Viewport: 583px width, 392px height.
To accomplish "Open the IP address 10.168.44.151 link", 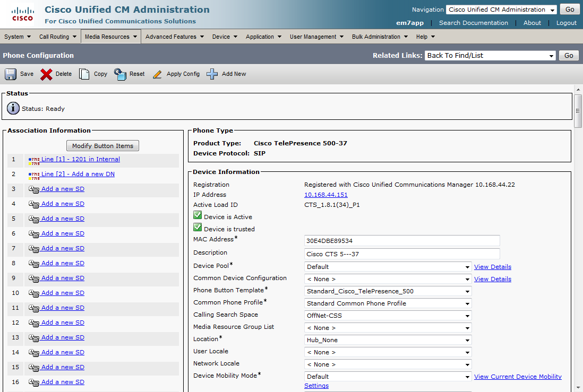I will point(325,195).
